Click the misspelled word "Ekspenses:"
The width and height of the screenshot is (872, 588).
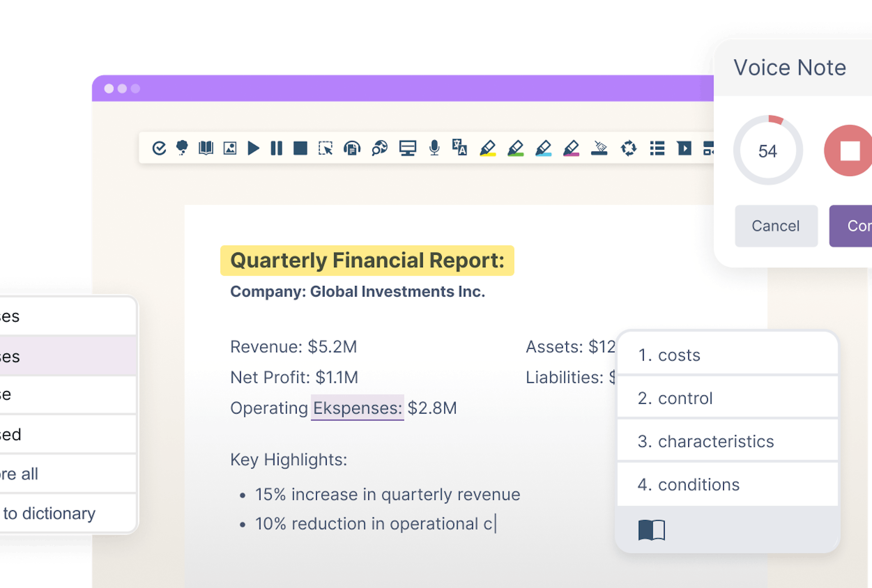[357, 408]
